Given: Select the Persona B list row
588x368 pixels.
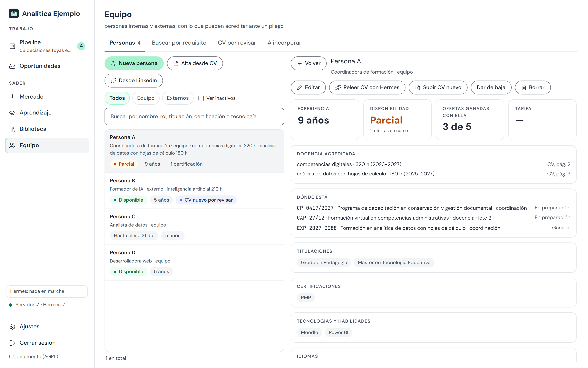Looking at the screenshot, I should click(194, 191).
